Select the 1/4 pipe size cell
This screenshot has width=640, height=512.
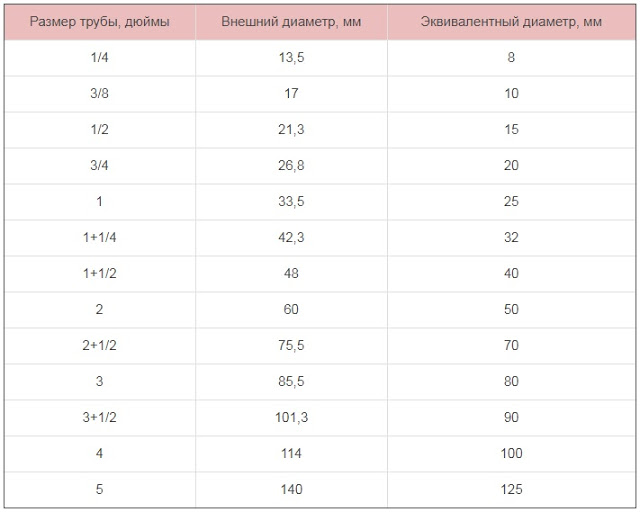(x=100, y=58)
